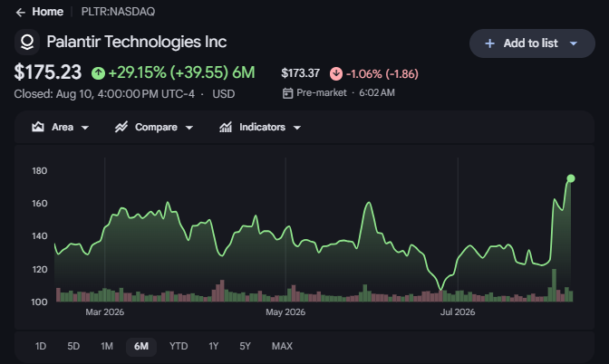Select the 6M time range
The image size is (609, 364).
[141, 346]
